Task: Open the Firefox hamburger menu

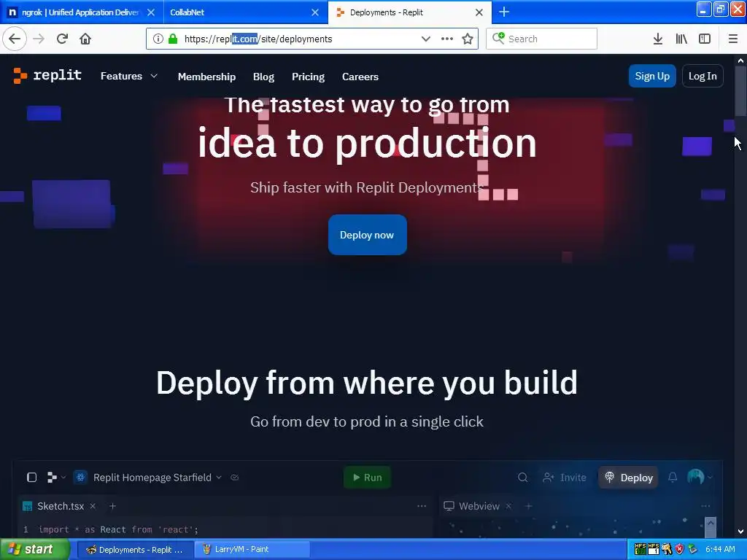Action: point(733,39)
